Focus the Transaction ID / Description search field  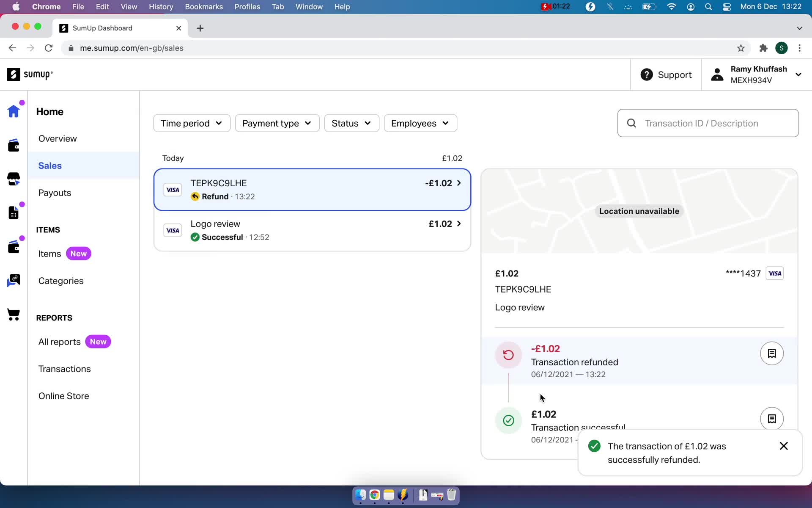click(x=708, y=123)
